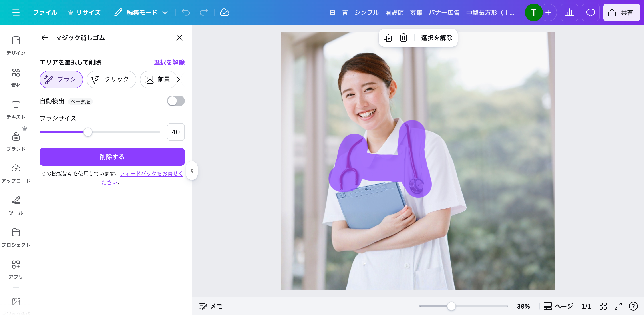Click the cloud save status icon
644x315 pixels.
coord(224,12)
